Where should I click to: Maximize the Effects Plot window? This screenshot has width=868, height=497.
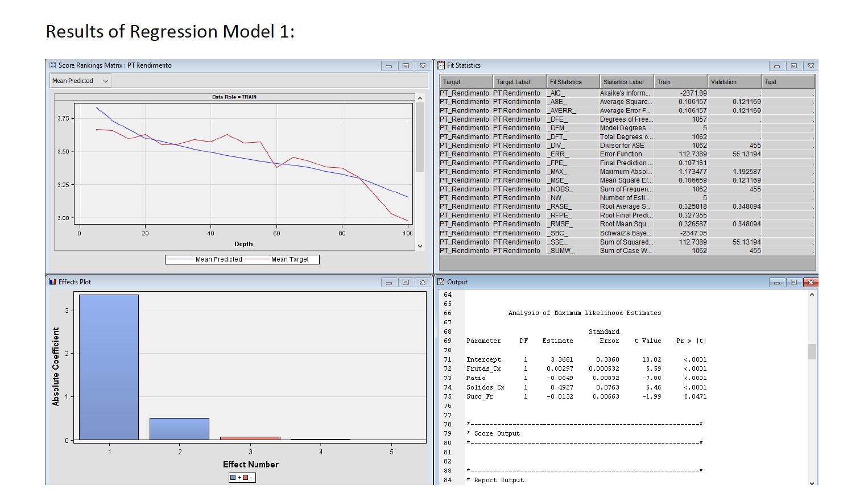tap(406, 282)
